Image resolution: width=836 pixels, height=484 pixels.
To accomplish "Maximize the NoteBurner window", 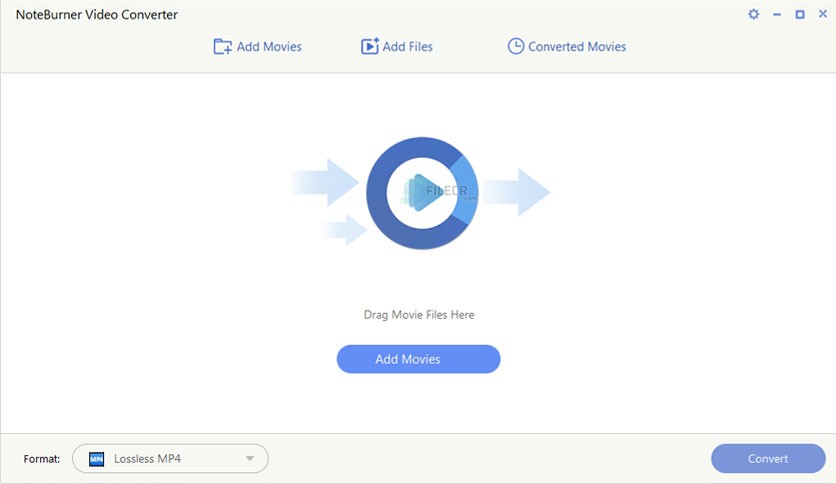I will [800, 14].
